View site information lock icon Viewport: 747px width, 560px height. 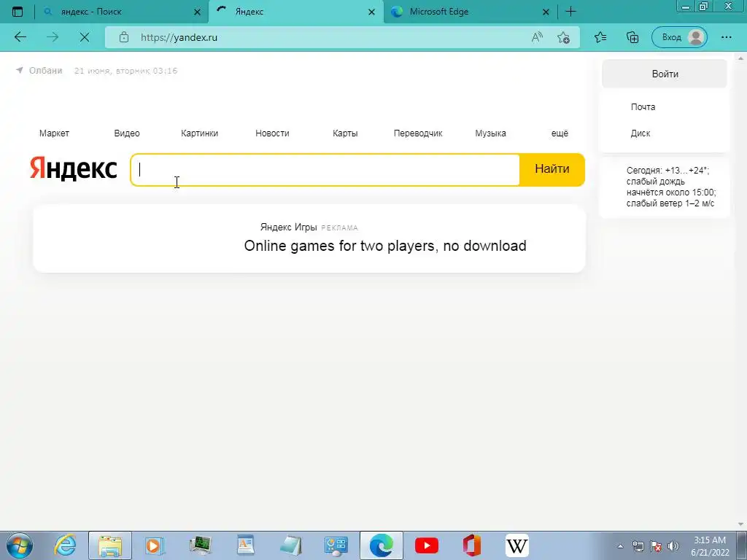tap(124, 37)
